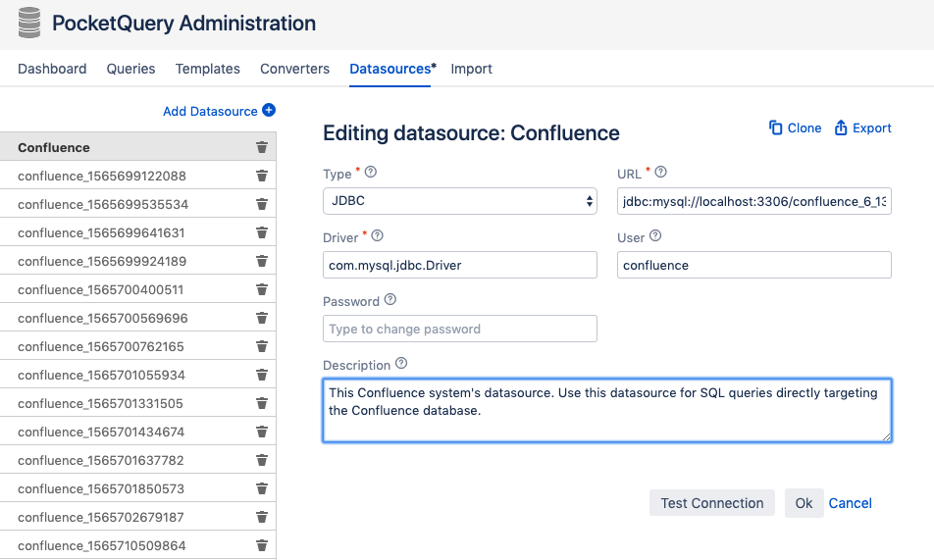
Task: Click the Clone link
Action: [804, 128]
